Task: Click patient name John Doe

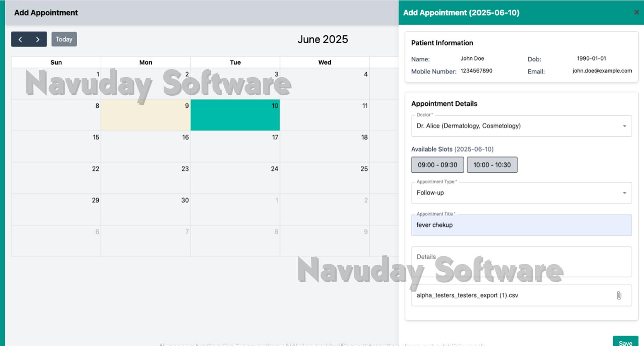Action: point(472,59)
